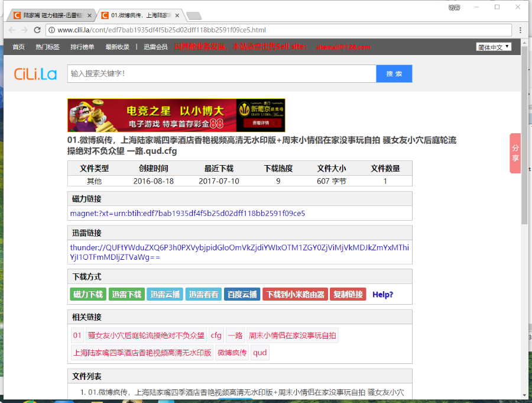This screenshot has width=532, height=403.
Task: Click the cfg related tag
Action: (216, 336)
